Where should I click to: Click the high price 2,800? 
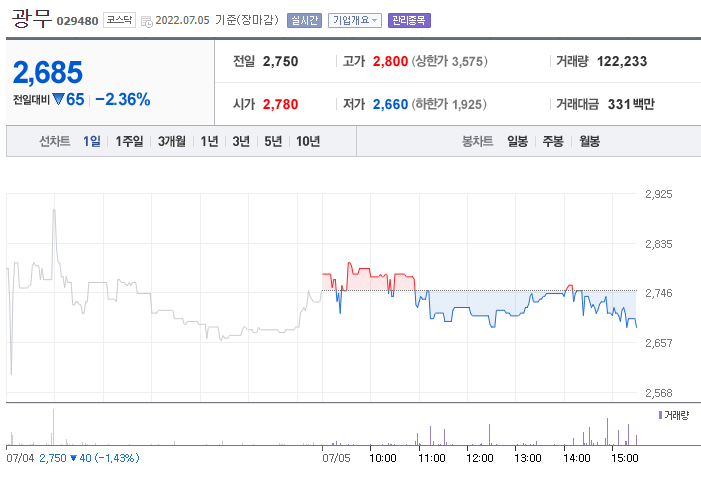[x=390, y=62]
